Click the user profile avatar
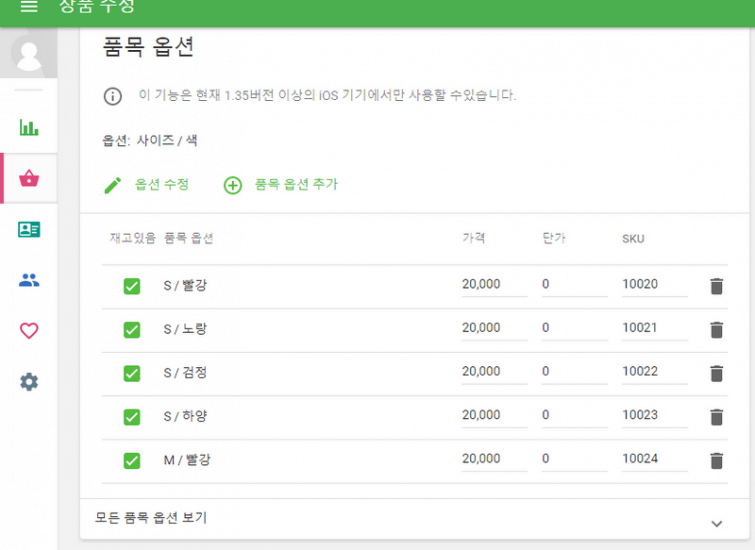 [x=29, y=52]
